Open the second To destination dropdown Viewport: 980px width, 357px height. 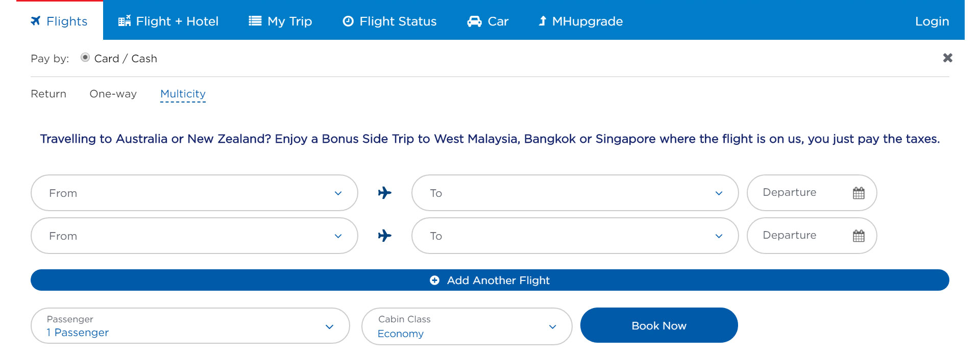pyautogui.click(x=575, y=236)
